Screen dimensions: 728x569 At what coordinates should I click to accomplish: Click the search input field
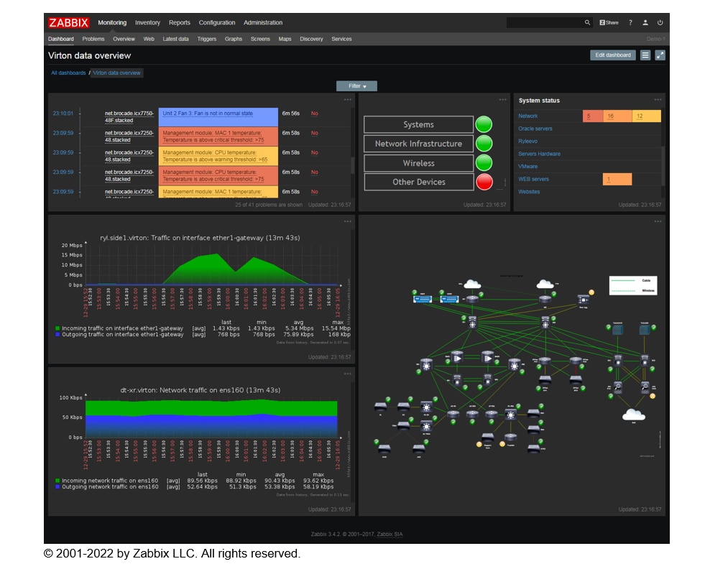tap(545, 22)
